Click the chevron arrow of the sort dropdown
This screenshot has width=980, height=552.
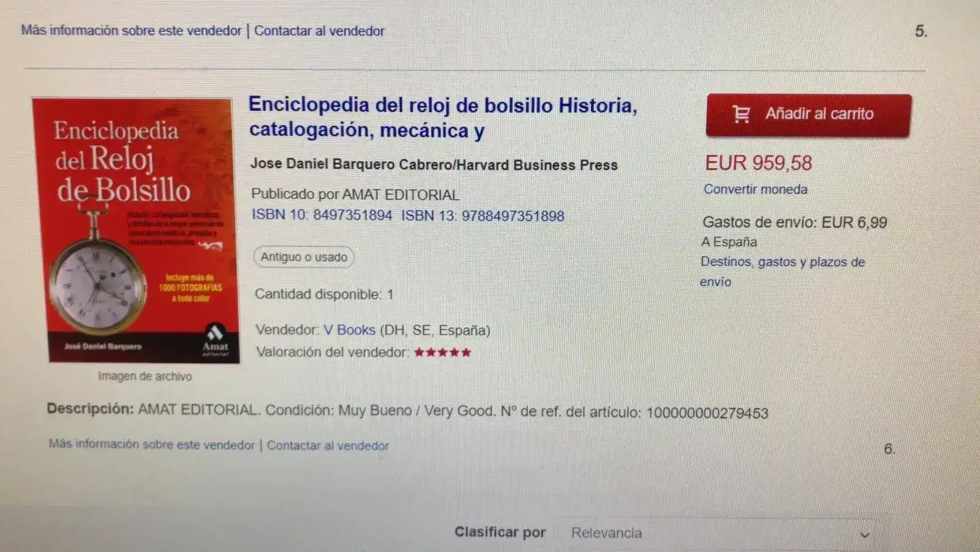pyautogui.click(x=864, y=535)
